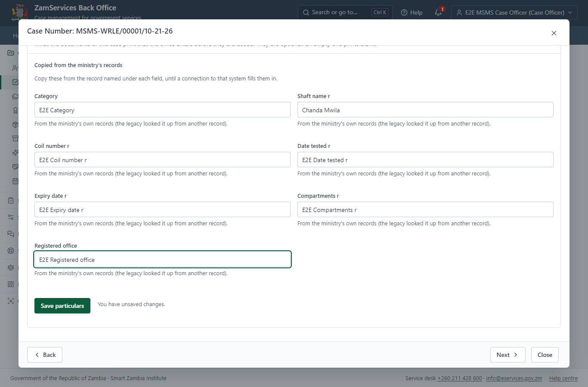Viewport: 588px width, 387px height.
Task: Open the lifebuoy support sidebar icon
Action: 11,251
